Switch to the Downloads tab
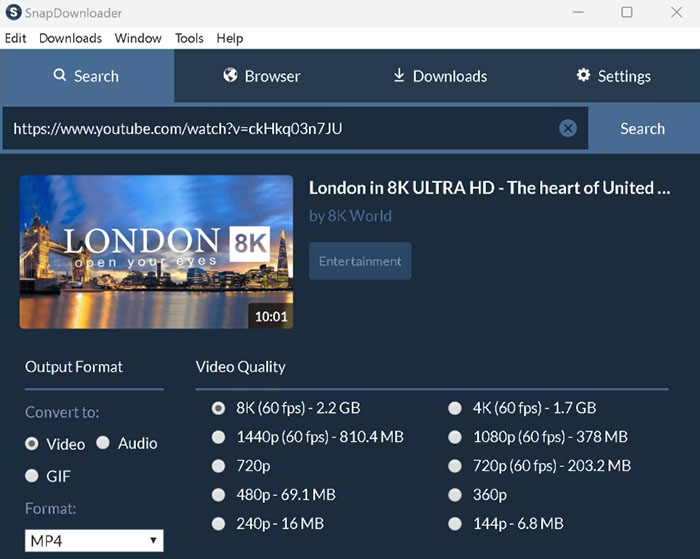 [440, 76]
